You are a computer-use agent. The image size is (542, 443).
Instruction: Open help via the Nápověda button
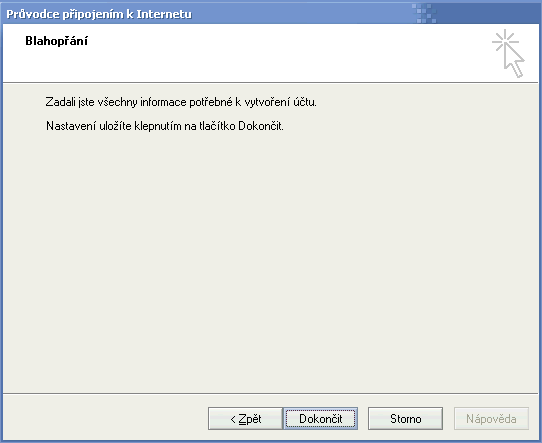[491, 418]
